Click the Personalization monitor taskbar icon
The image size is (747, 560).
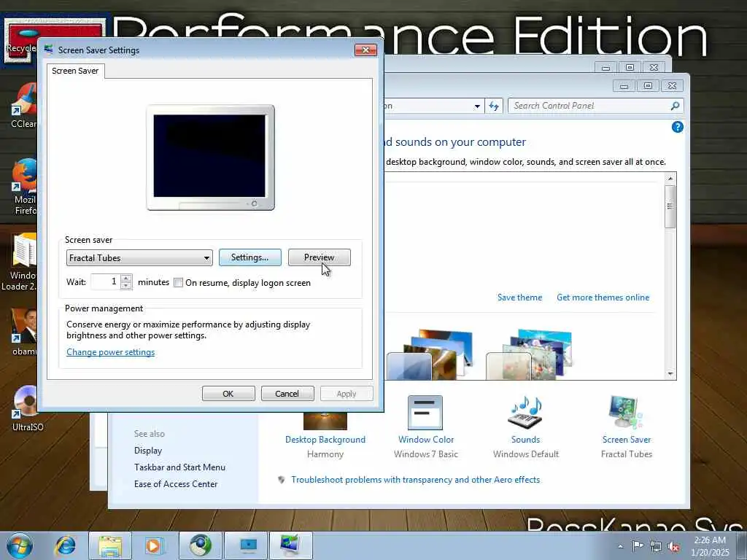coord(291,545)
